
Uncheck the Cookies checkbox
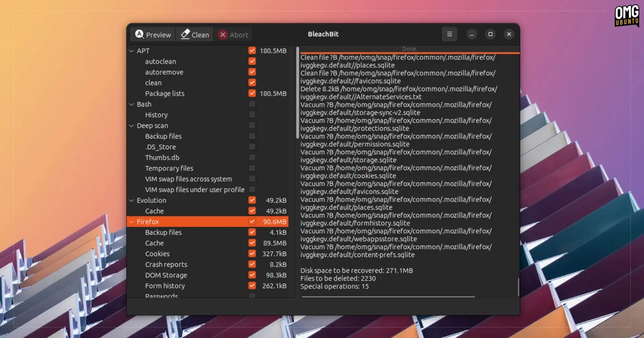[252, 253]
